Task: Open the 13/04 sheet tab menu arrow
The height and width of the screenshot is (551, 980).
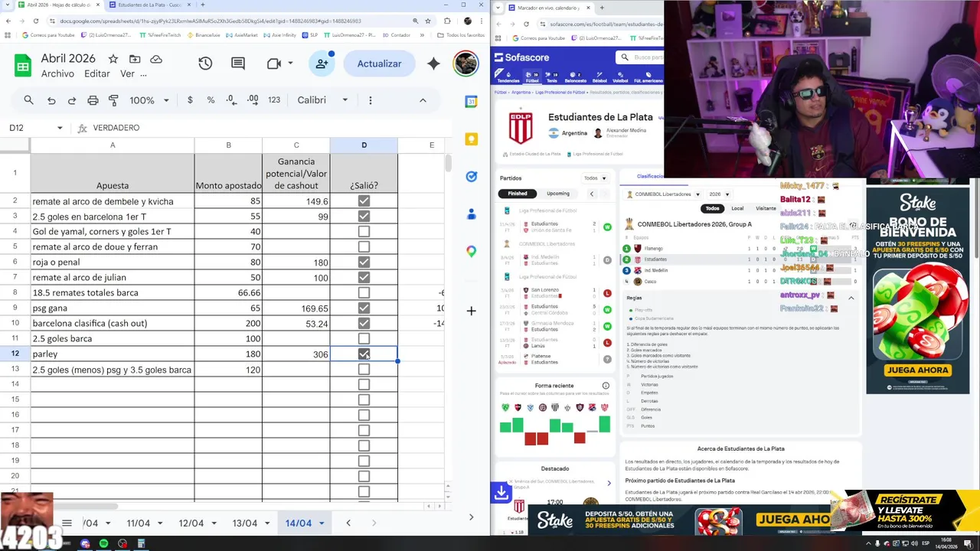Action: pos(267,523)
